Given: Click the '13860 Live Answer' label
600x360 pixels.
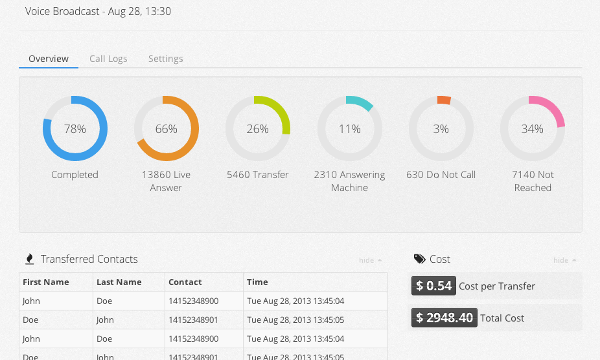Looking at the screenshot, I should (x=166, y=181).
